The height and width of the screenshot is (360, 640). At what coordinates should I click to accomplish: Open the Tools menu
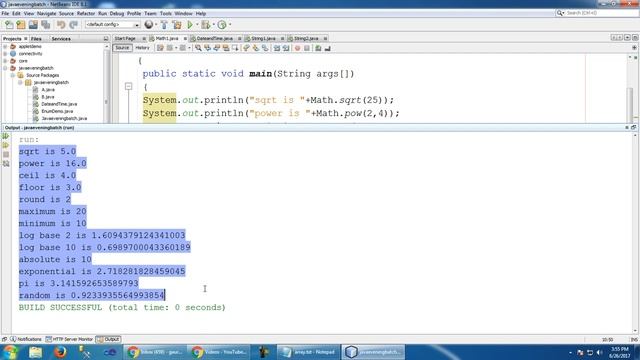(165, 13)
